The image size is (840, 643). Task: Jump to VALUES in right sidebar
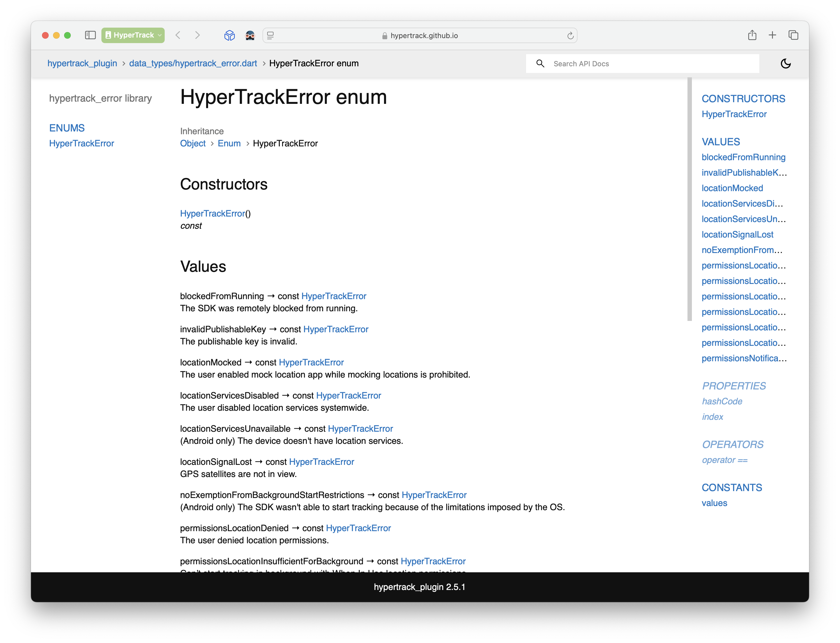(x=721, y=142)
